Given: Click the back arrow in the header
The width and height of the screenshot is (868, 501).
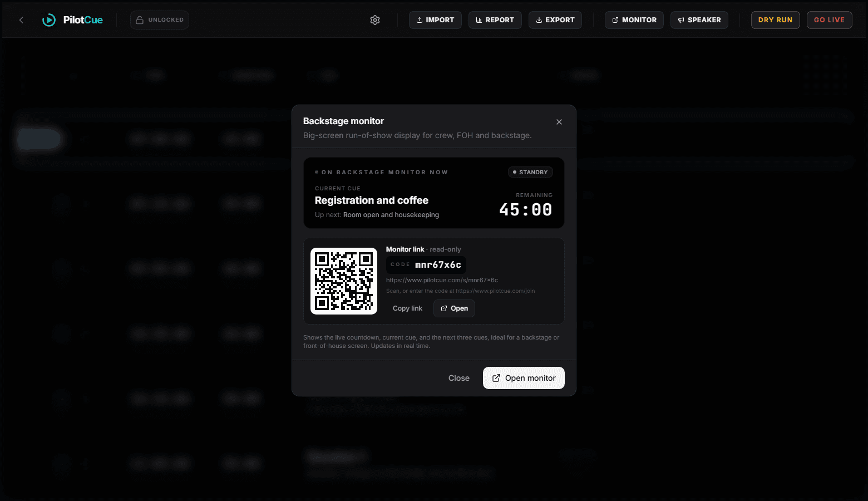Looking at the screenshot, I should 21,20.
